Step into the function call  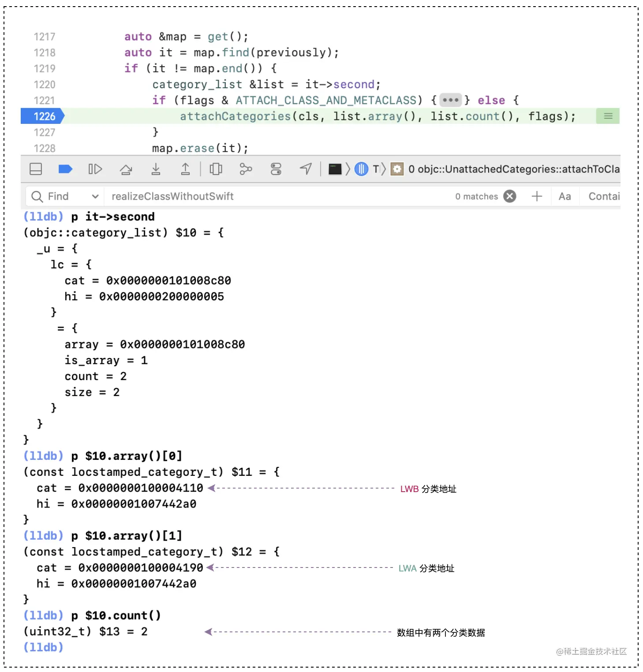[156, 169]
